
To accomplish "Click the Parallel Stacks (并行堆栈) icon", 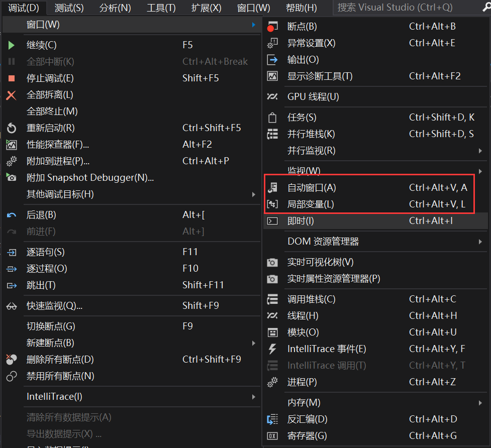I will [272, 134].
